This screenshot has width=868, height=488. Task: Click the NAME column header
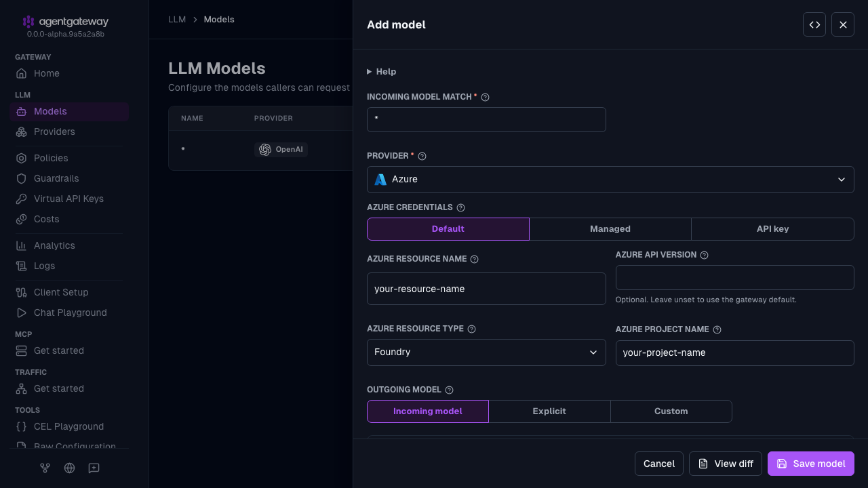click(x=192, y=119)
